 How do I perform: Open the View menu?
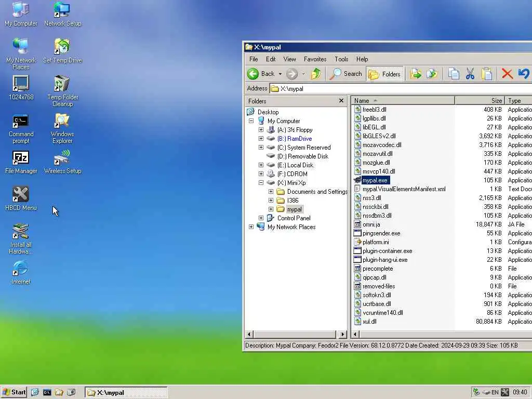pyautogui.click(x=289, y=59)
